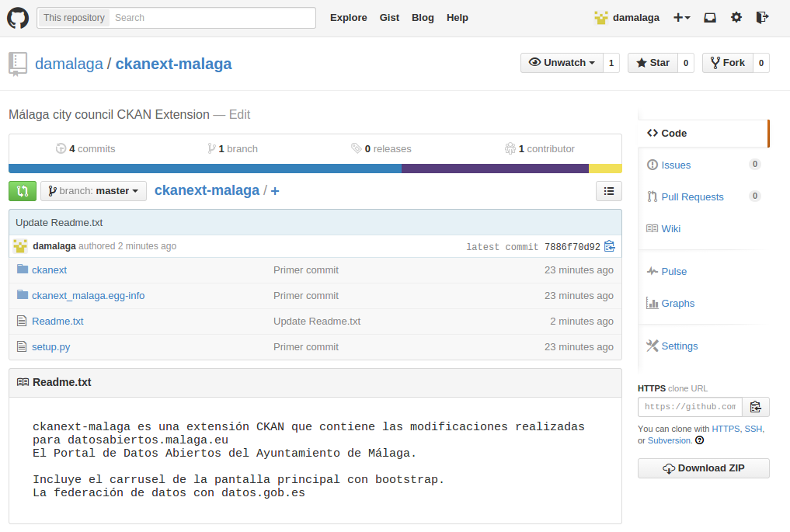The height and width of the screenshot is (532, 790).
Task: Click the ckanext-malaga breadcrumb root link
Action: click(207, 190)
